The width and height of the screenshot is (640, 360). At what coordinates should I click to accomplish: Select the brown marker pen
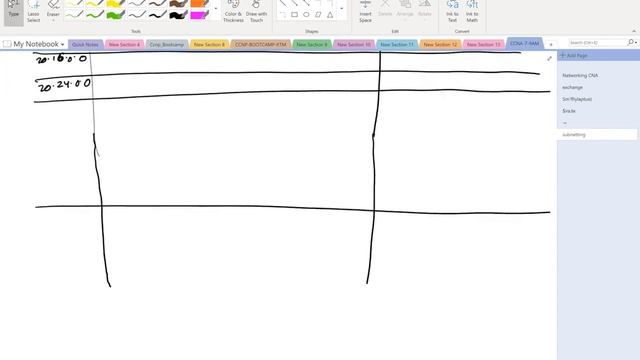click(x=178, y=4)
